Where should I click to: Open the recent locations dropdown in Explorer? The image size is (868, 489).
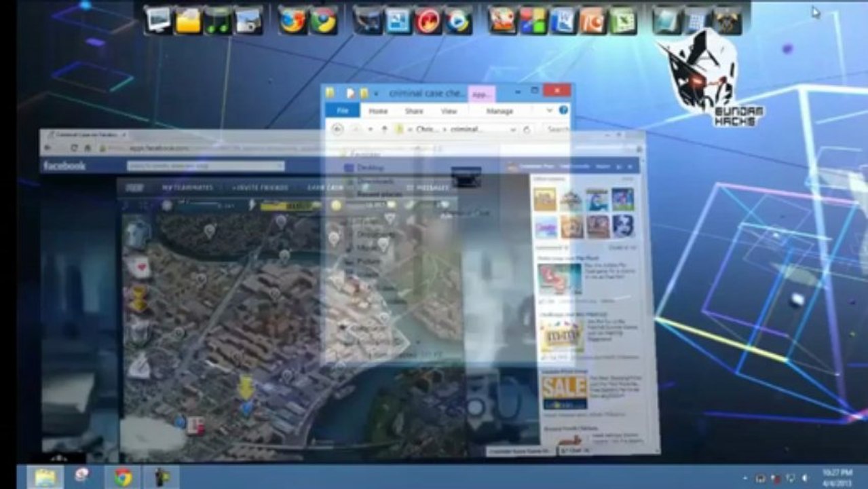click(x=371, y=128)
